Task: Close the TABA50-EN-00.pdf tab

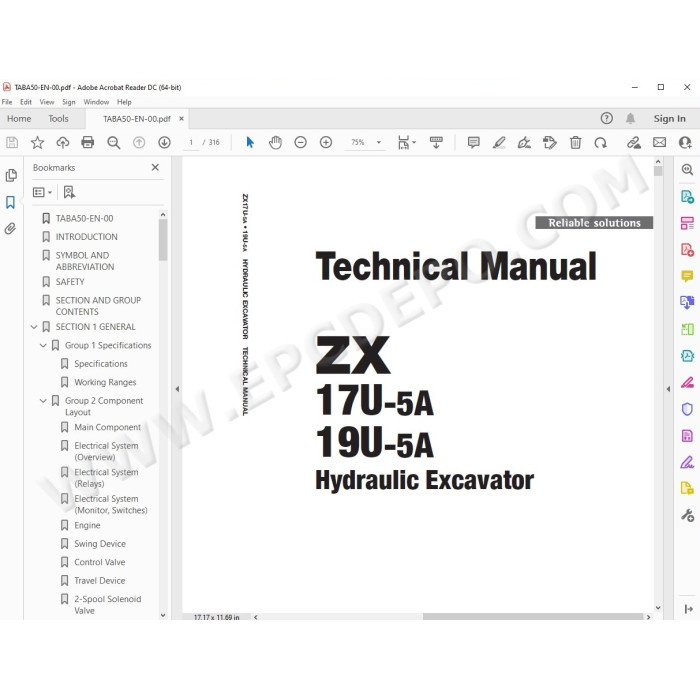Action: pos(181,119)
